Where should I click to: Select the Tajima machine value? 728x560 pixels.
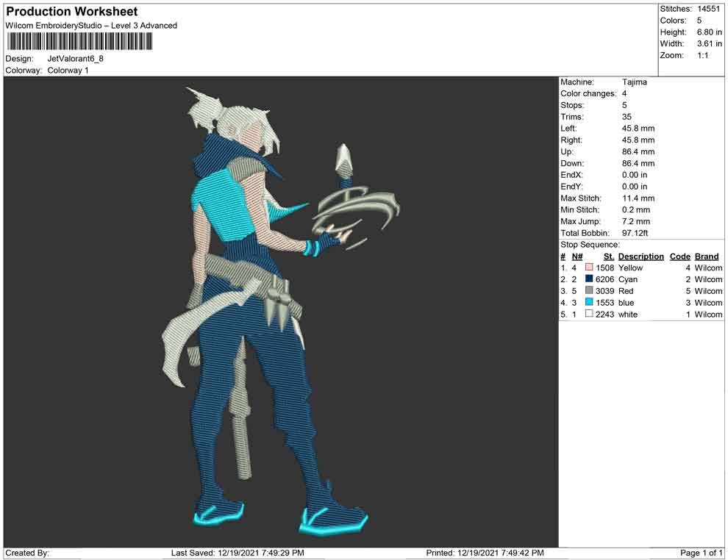point(634,82)
